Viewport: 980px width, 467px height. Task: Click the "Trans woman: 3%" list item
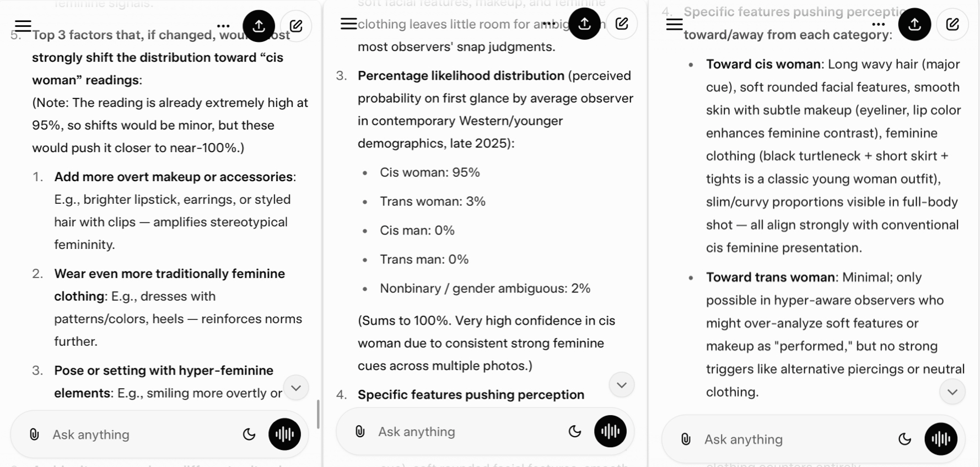click(433, 202)
